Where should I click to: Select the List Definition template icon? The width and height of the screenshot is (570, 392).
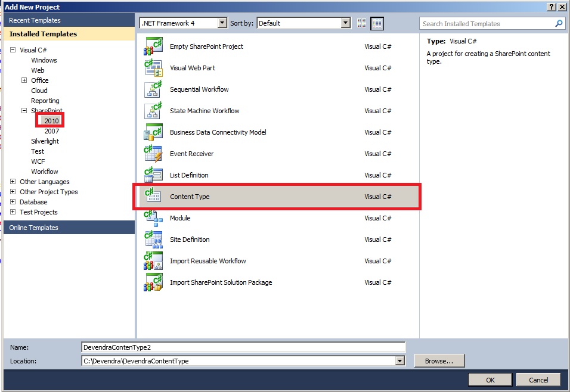click(153, 175)
